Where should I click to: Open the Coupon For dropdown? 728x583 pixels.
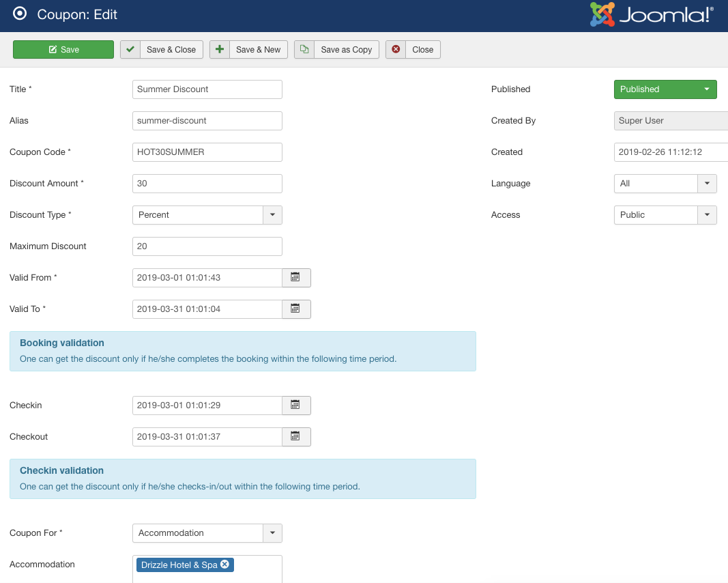pos(272,533)
